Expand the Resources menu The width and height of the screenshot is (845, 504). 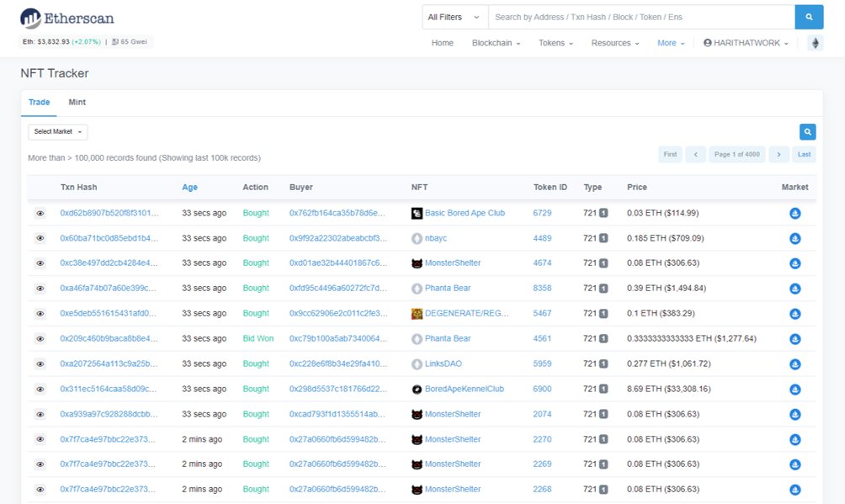pyautogui.click(x=615, y=43)
